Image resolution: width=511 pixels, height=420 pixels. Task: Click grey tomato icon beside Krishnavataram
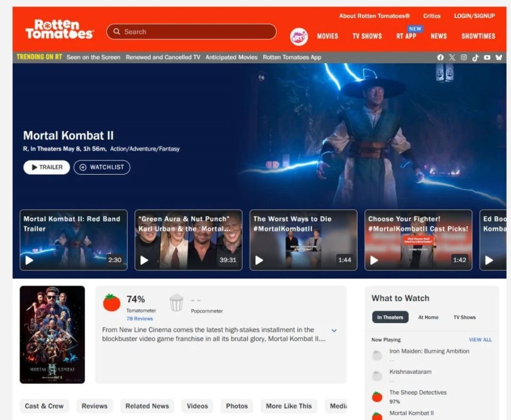tap(377, 376)
